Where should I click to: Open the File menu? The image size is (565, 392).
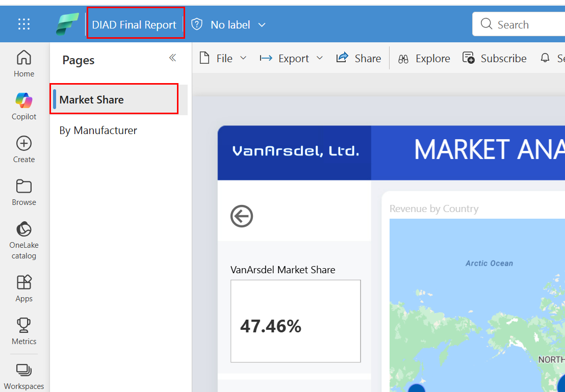click(223, 58)
